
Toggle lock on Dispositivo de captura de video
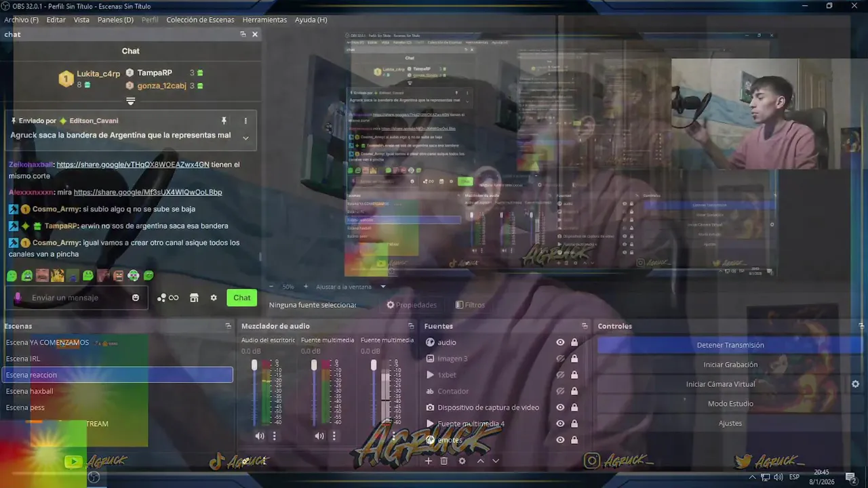click(574, 407)
